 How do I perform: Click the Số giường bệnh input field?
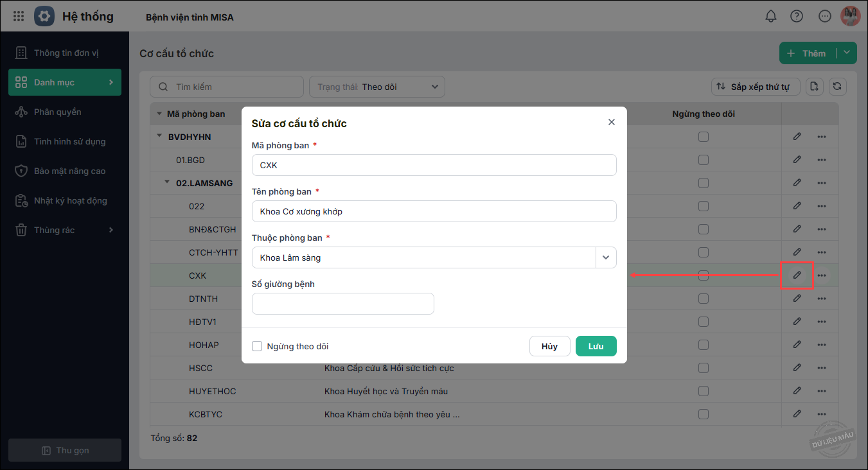[x=342, y=304]
